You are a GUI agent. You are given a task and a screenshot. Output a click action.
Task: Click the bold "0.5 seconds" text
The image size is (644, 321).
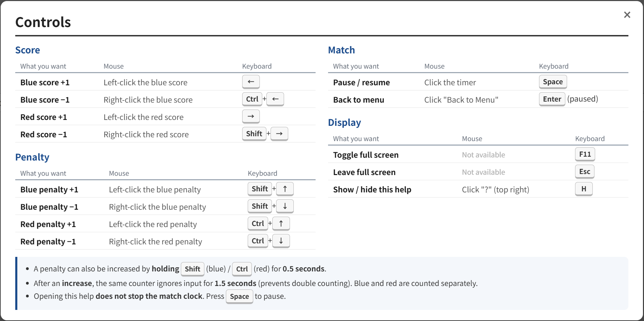click(304, 269)
